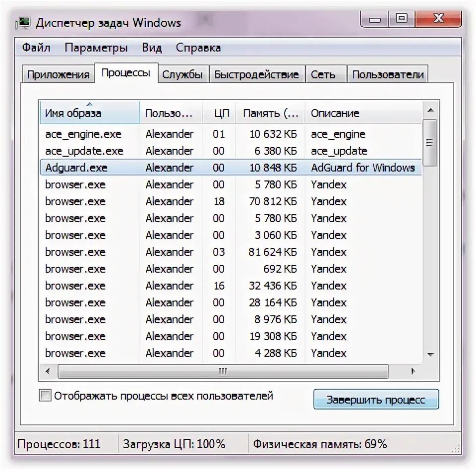
Task: Sort by Имя образа column header
Action: click(90, 113)
